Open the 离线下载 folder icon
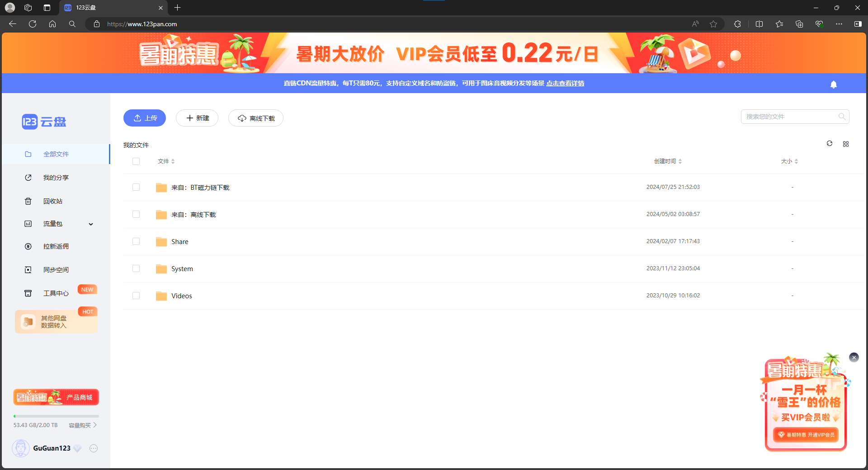 (x=161, y=214)
